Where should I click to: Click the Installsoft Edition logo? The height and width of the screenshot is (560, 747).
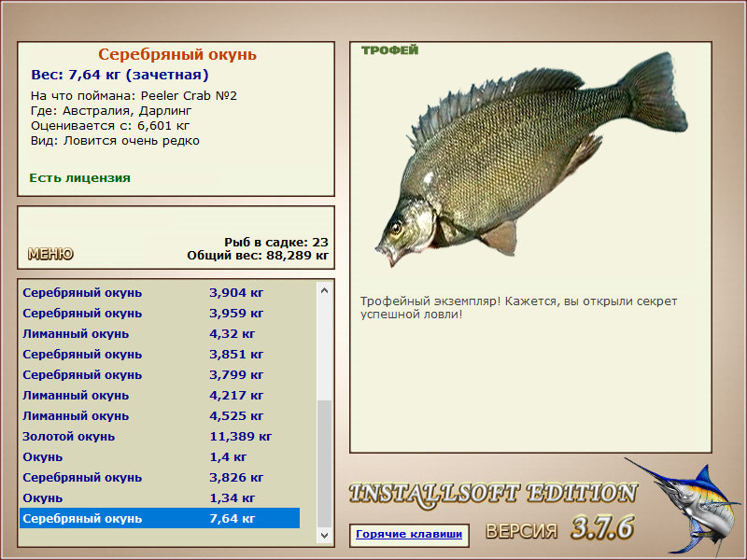point(493,495)
